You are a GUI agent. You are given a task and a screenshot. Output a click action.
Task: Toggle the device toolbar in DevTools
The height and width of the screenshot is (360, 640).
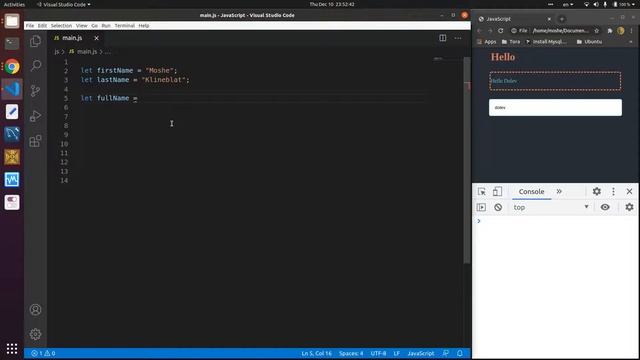(497, 191)
